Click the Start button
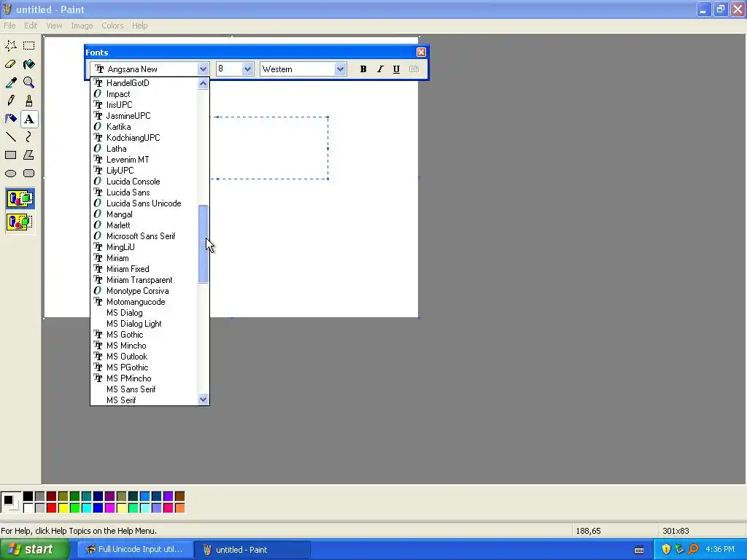This screenshot has height=560, width=747. (x=35, y=550)
